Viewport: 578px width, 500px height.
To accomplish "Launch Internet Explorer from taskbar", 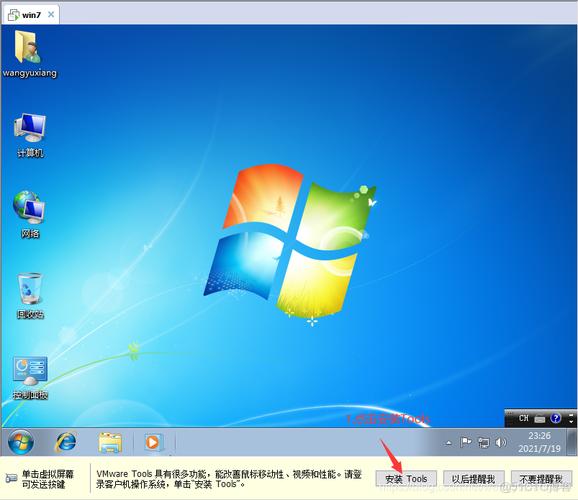I will (x=66, y=442).
